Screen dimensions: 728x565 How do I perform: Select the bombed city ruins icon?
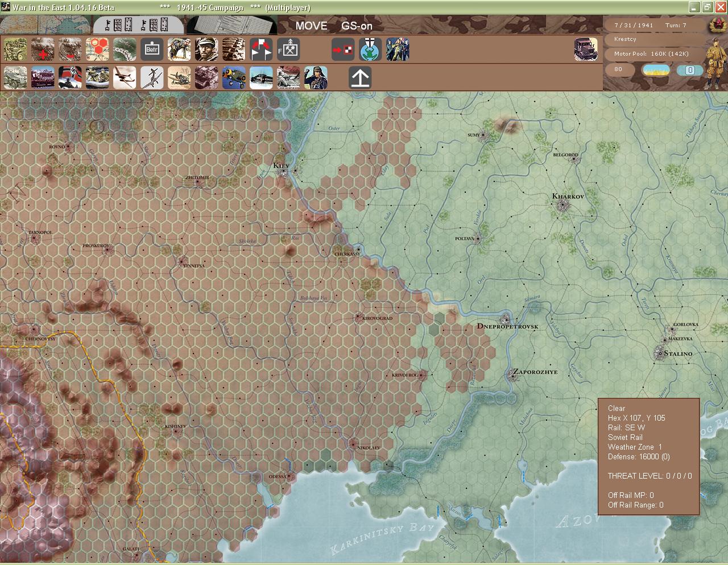click(x=206, y=78)
